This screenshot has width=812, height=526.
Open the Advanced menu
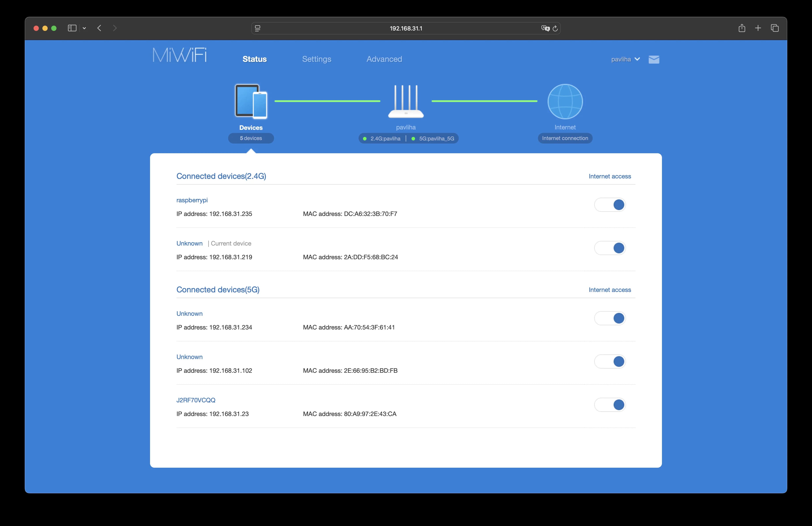click(x=384, y=59)
